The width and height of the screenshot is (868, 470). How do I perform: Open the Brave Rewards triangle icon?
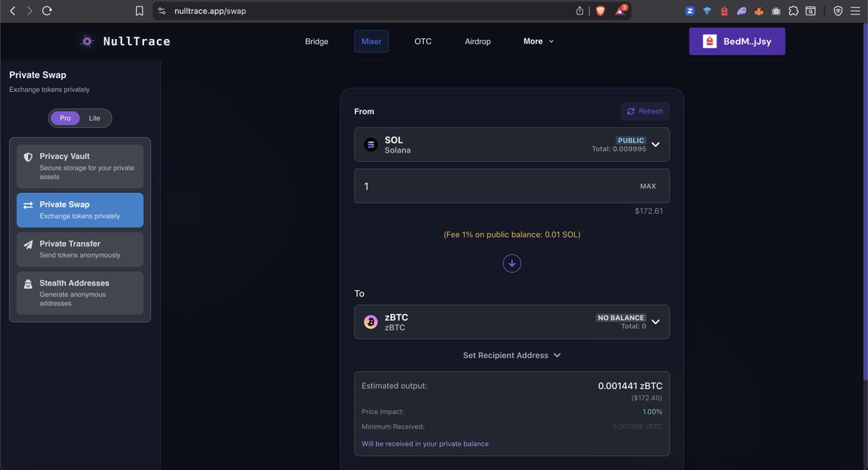tap(621, 11)
